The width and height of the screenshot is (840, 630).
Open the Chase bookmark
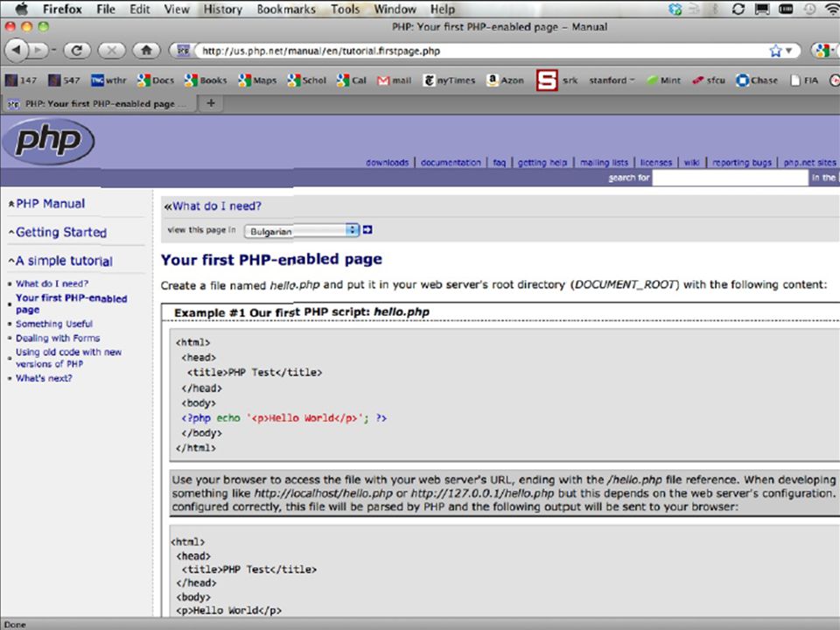tap(756, 80)
